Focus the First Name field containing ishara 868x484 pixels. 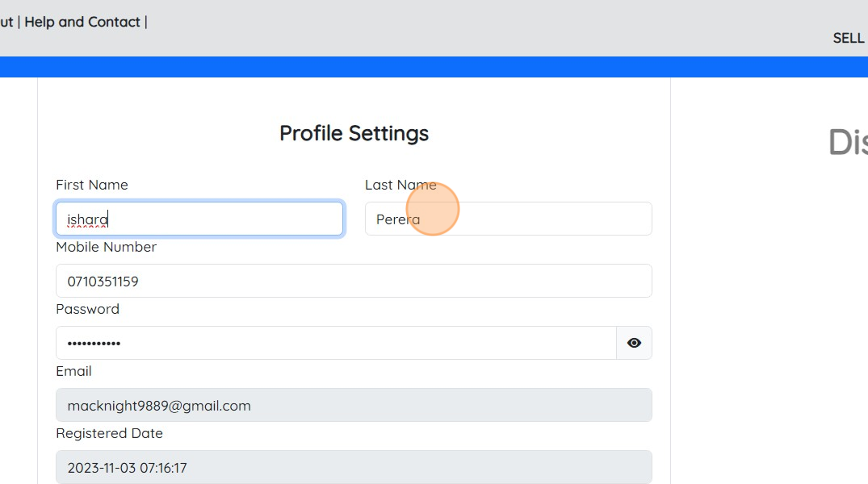tap(199, 219)
